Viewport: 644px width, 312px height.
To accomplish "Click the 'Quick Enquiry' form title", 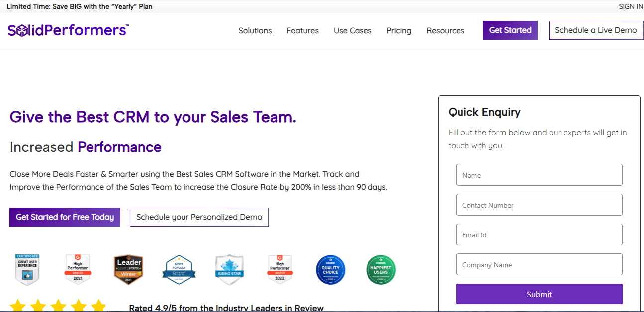I will pos(484,112).
